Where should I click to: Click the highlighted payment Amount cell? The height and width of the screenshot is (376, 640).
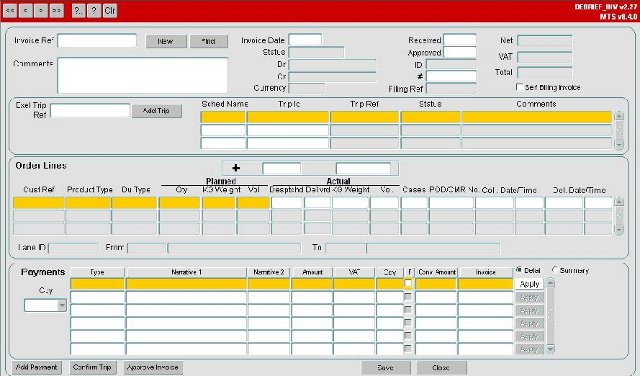pos(312,284)
